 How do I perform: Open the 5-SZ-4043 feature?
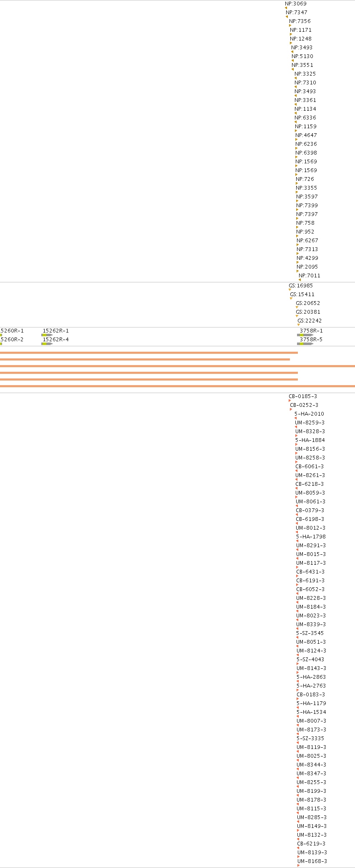310,660
